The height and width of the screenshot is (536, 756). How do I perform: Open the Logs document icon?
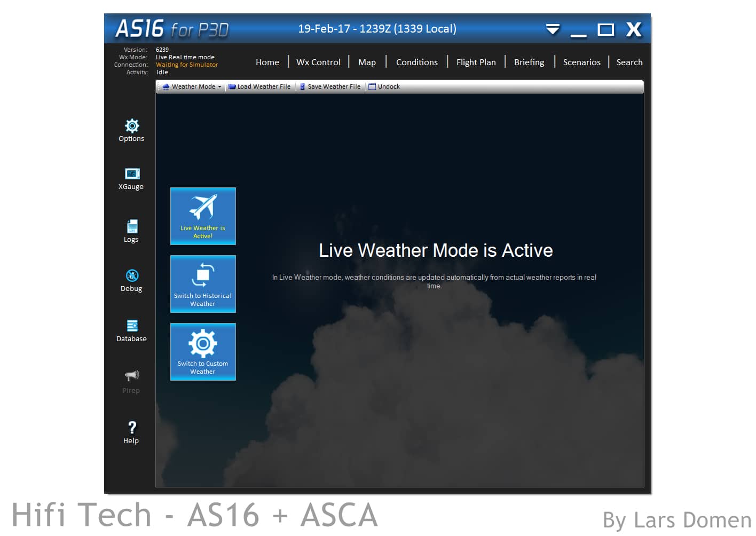tap(131, 226)
